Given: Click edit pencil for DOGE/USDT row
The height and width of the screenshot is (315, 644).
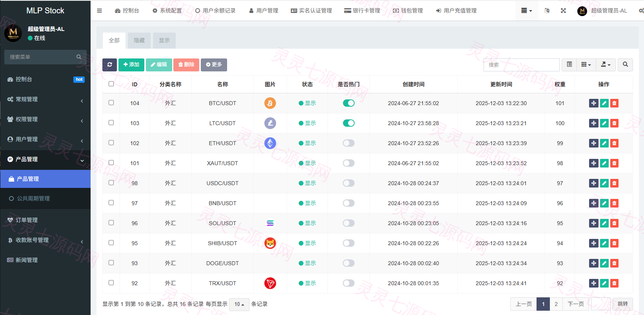Looking at the screenshot, I should pyautogui.click(x=604, y=263).
